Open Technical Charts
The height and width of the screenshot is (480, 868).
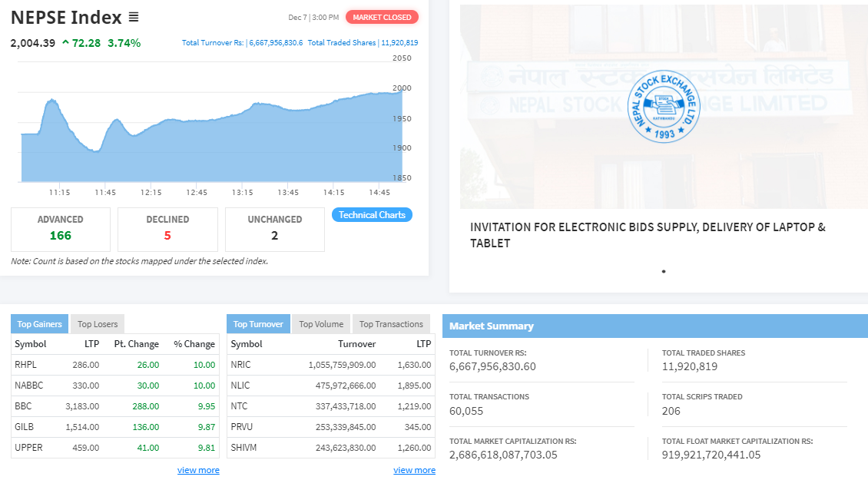point(372,215)
